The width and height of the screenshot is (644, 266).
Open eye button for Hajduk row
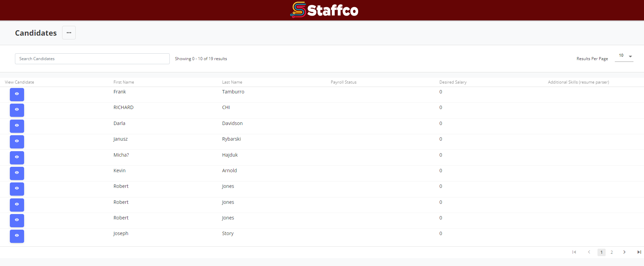point(17,158)
